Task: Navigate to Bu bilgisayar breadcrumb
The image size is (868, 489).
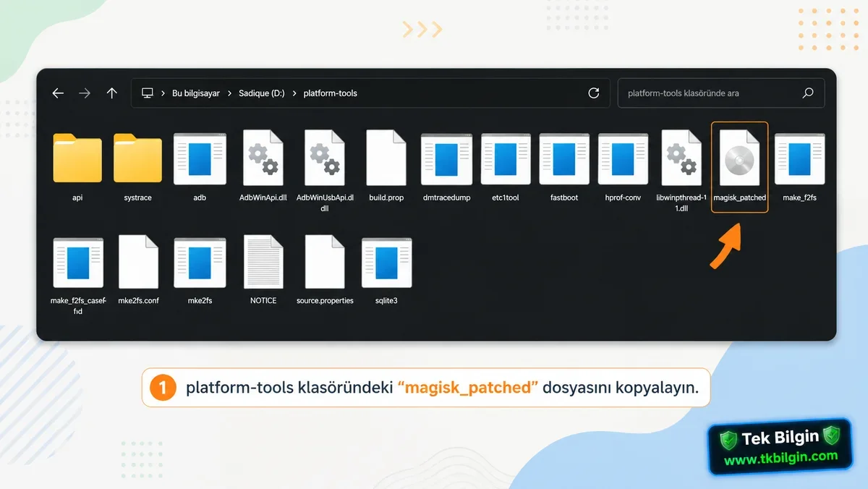Action: click(x=196, y=93)
